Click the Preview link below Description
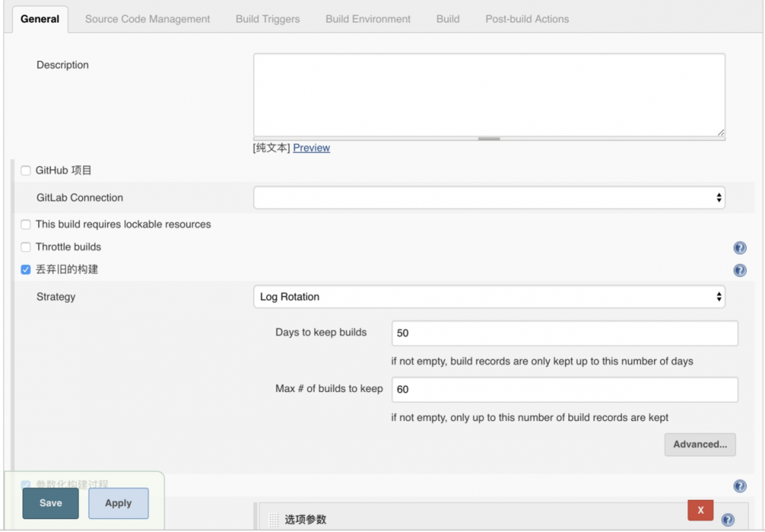 (311, 147)
